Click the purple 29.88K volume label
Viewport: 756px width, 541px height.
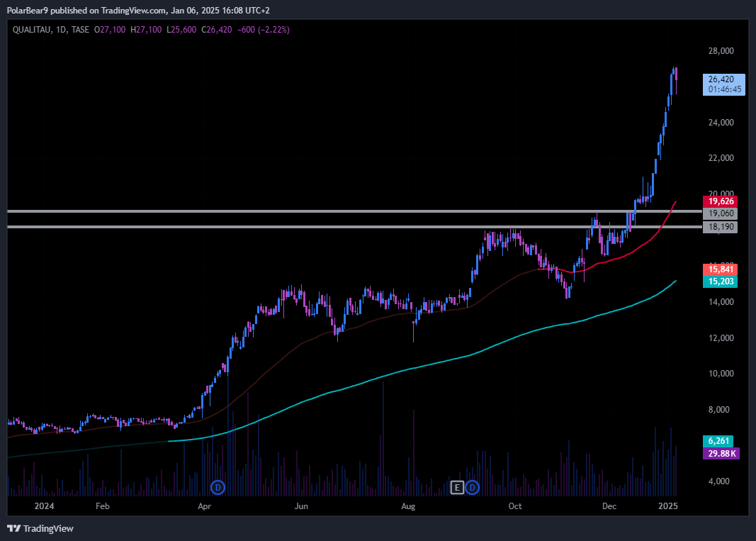click(x=720, y=453)
